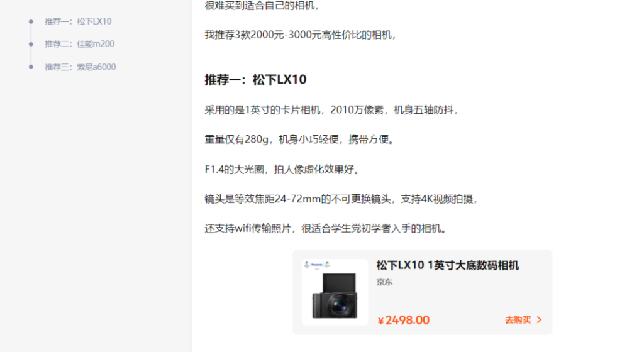Click the paragraph about F1.4的大光圈

coord(282,170)
